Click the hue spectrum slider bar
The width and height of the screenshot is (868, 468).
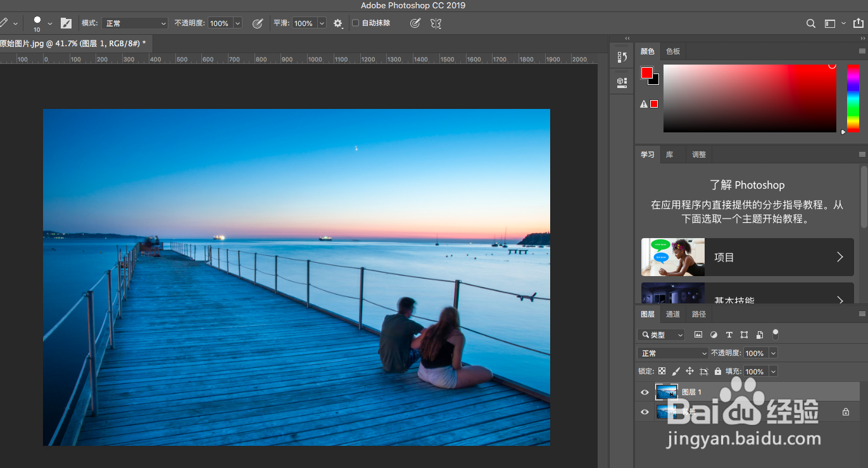[x=853, y=98]
